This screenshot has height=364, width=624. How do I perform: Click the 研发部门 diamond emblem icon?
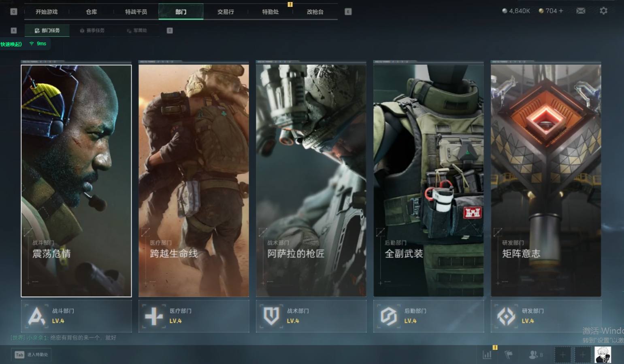(x=506, y=316)
